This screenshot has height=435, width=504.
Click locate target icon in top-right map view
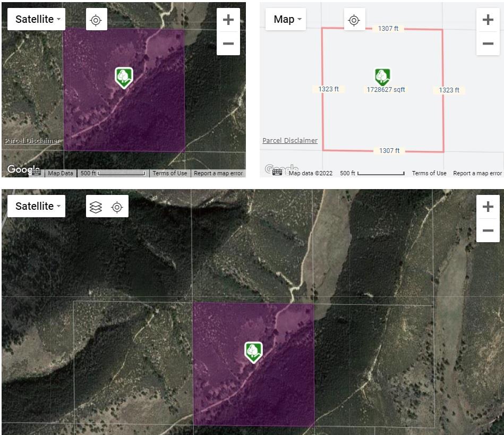[354, 20]
